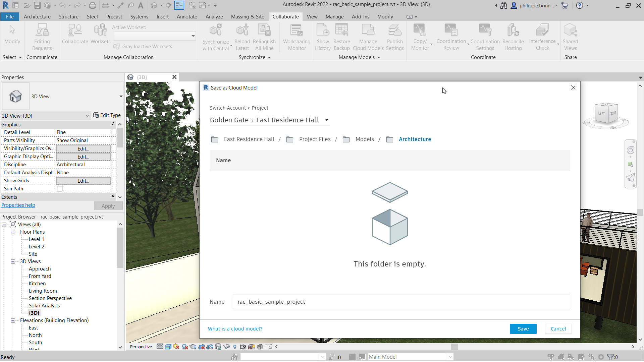The image size is (644, 362).
Task: Open the Worksets ribbon icon
Action: click(x=100, y=30)
